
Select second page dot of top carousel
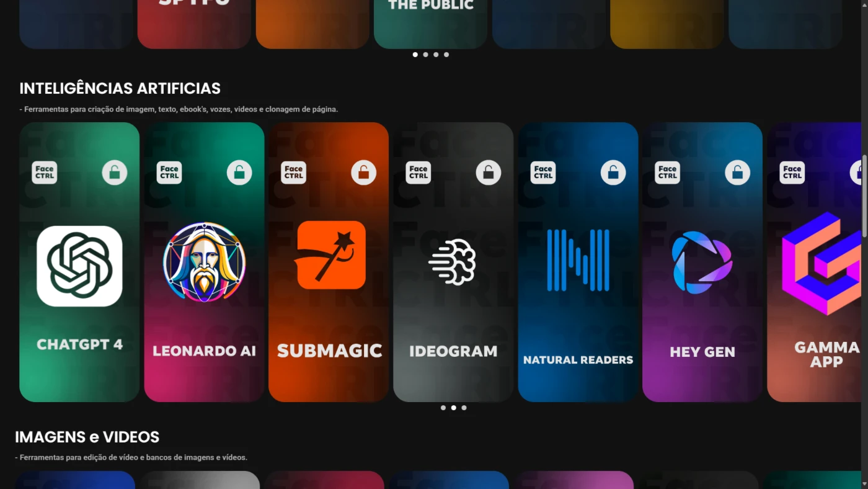pyautogui.click(x=425, y=55)
